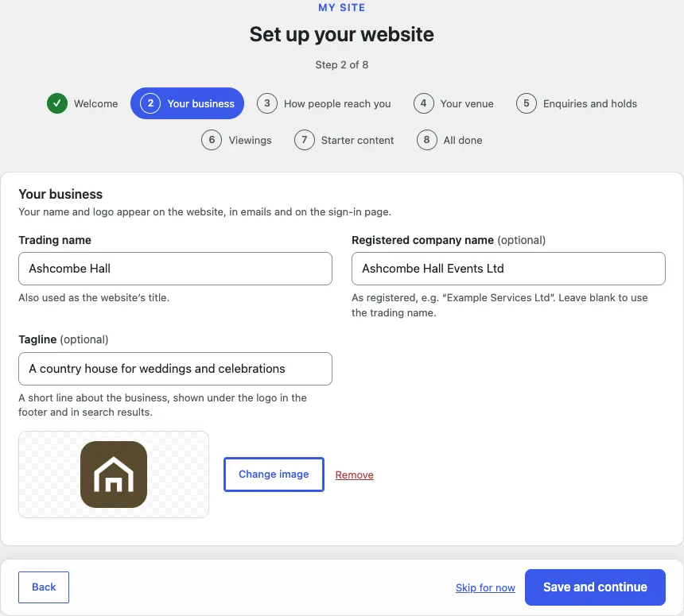Viewport: 684px width, 616px height.
Task: Remove the uploaded logo
Action: [x=354, y=475]
